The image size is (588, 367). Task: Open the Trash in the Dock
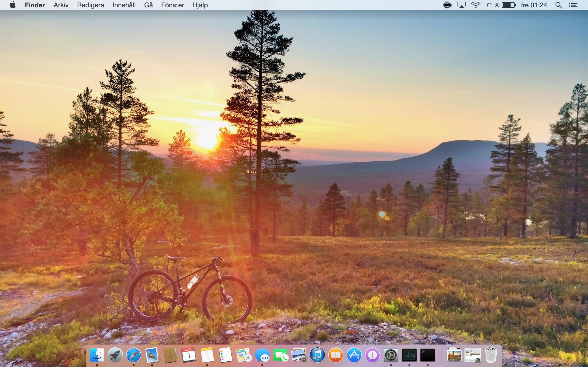click(491, 355)
